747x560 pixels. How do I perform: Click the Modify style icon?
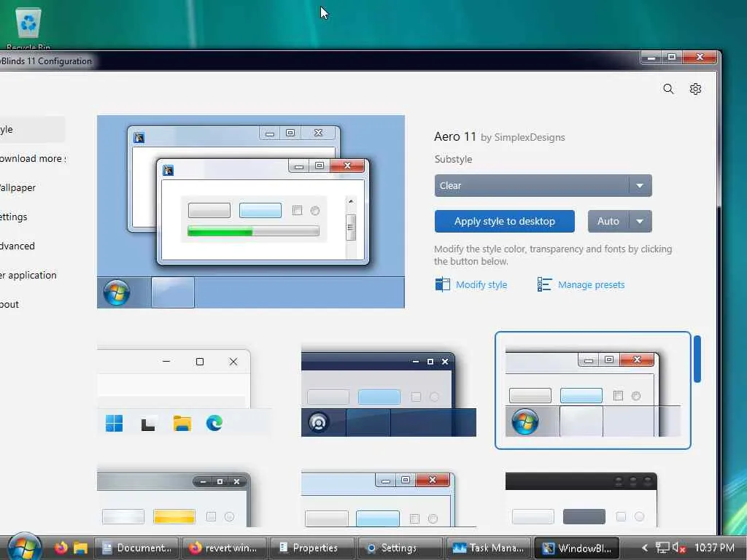(443, 284)
